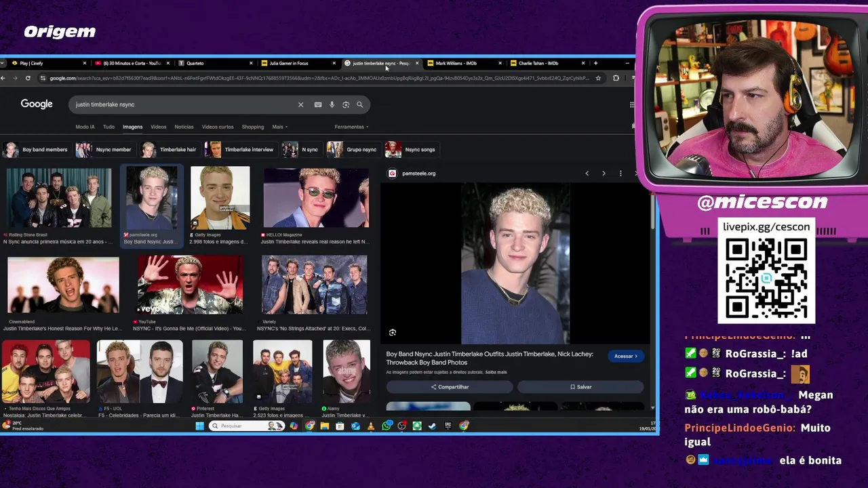Clear the Google search box text
The image size is (868, 488).
(x=300, y=104)
